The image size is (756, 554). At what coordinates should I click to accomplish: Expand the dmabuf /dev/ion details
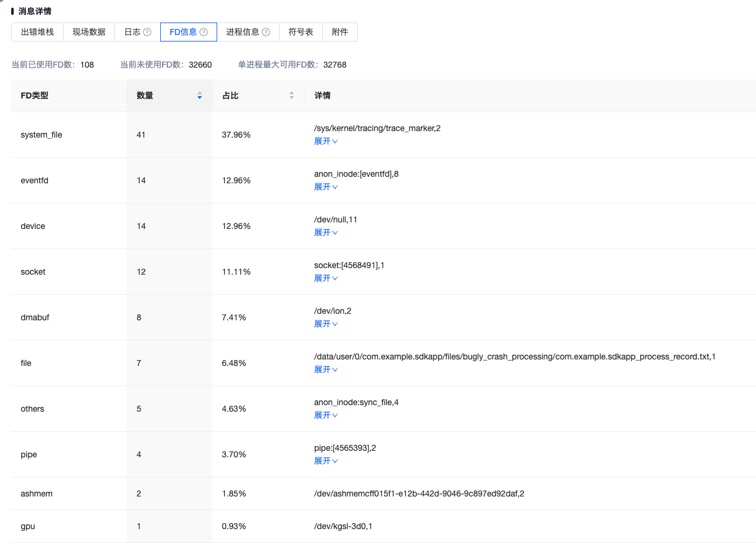[x=325, y=324]
